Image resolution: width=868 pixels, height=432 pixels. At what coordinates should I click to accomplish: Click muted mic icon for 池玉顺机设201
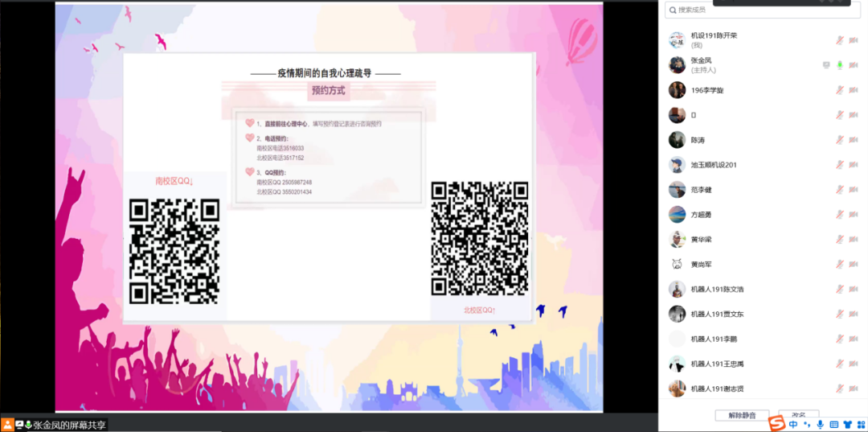click(840, 164)
